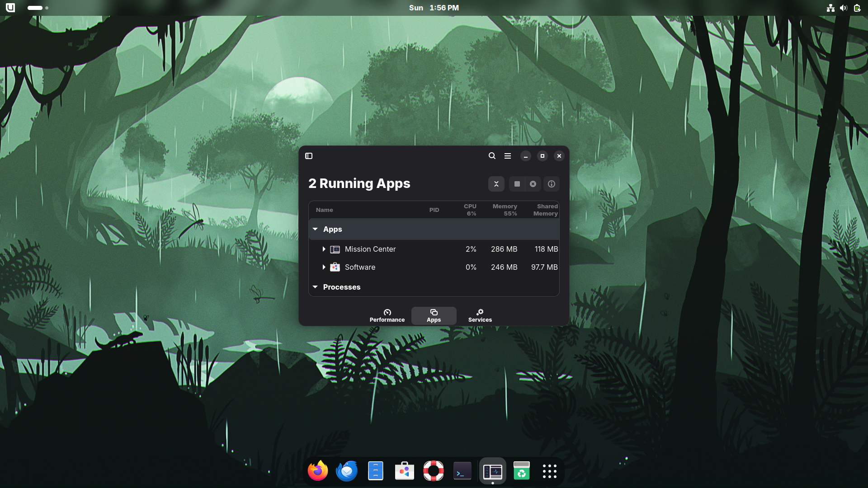Open the clock calendar Sun 1:56 PM
Image resolution: width=868 pixels, height=488 pixels.
[434, 8]
